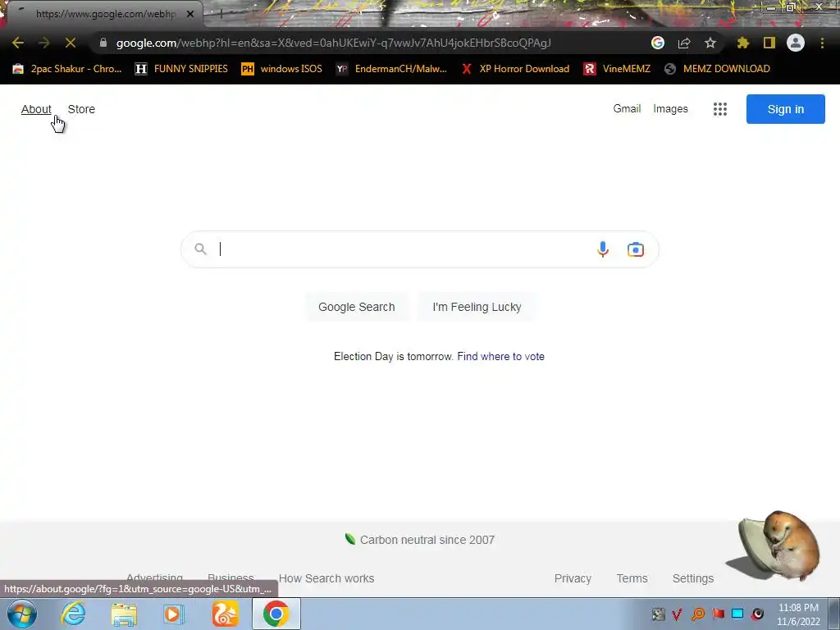Launch UC Browser from the taskbar
This screenshot has height=630, width=840.
coord(225,614)
